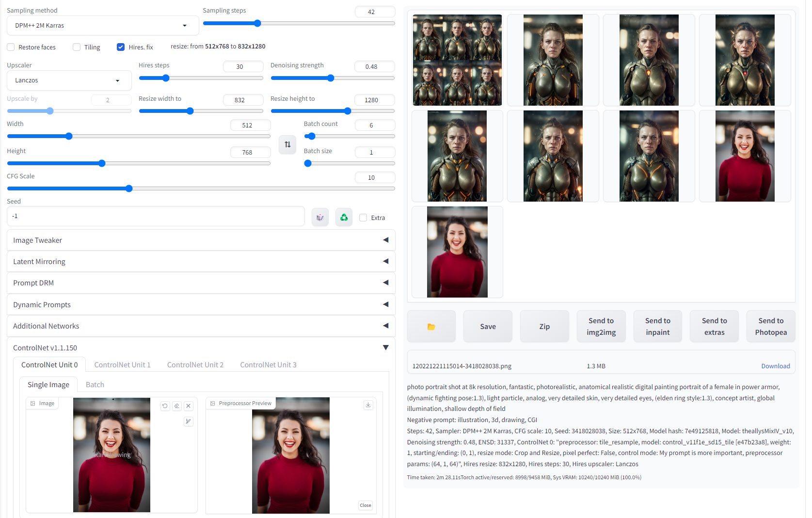
Task: Click the dice icon to randomize seed
Action: tap(320, 218)
